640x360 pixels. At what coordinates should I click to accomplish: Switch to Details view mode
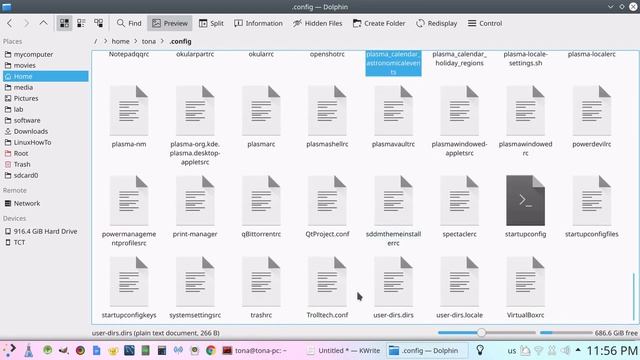pos(98,23)
